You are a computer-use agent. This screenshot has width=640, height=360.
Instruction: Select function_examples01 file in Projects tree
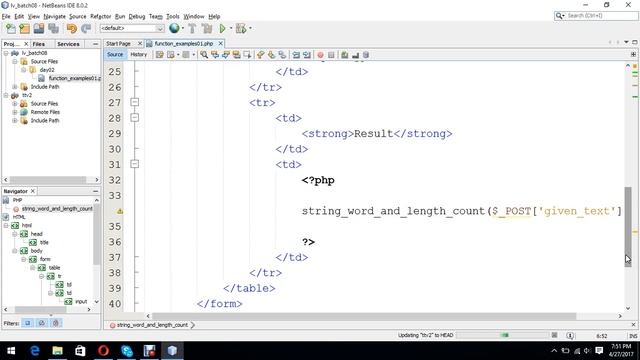point(69,78)
